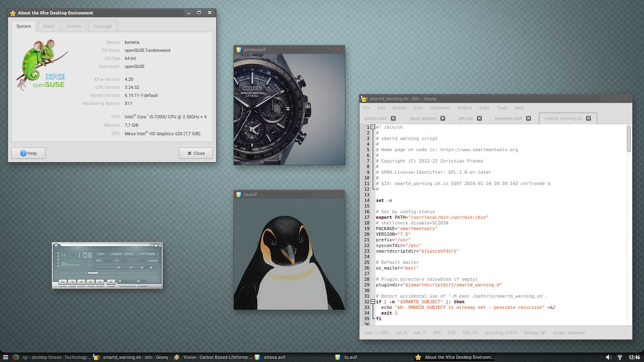644x362 pixels.
Task: Skip to previous track in audio player
Action: [x=63, y=282]
